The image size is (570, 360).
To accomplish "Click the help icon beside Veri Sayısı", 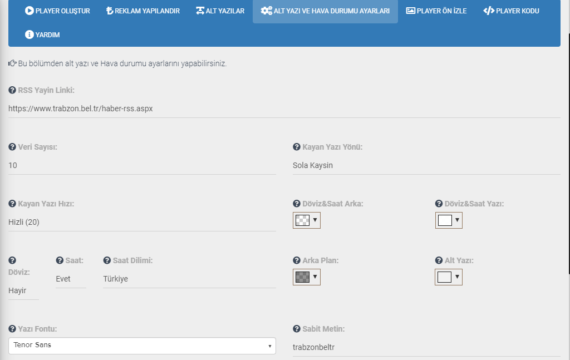I will 12,147.
